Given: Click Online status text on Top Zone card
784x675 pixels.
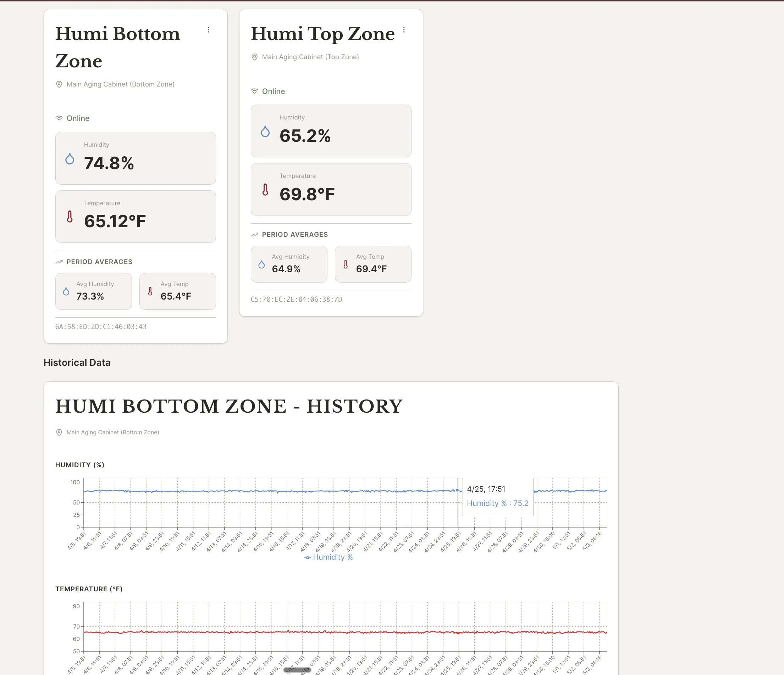Looking at the screenshot, I should (274, 91).
